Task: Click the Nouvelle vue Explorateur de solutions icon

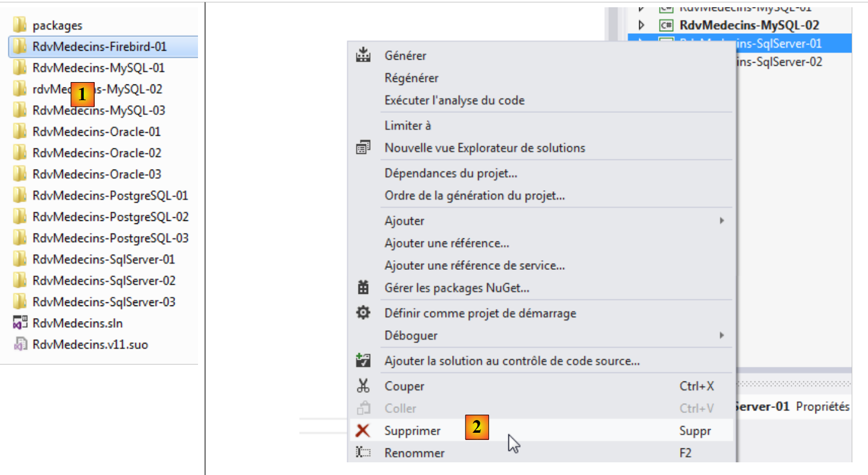Action: tap(363, 148)
